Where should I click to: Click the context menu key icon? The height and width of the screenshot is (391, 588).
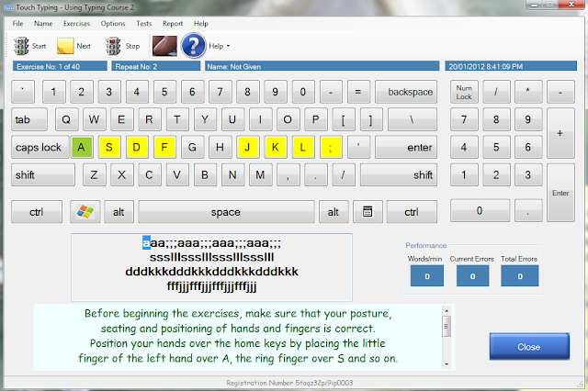(x=367, y=212)
